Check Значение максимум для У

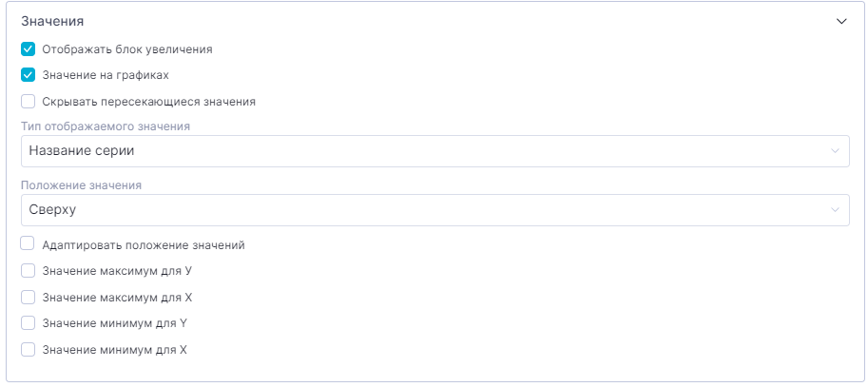(x=29, y=271)
